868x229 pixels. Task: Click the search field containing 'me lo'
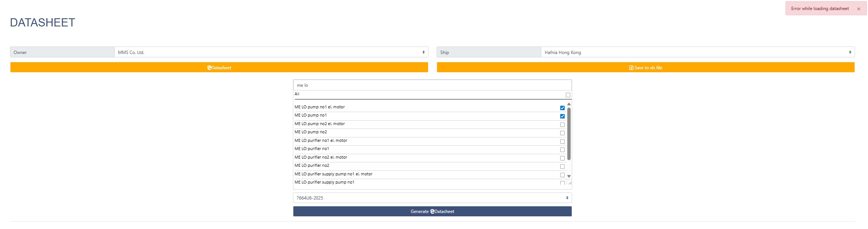432,85
